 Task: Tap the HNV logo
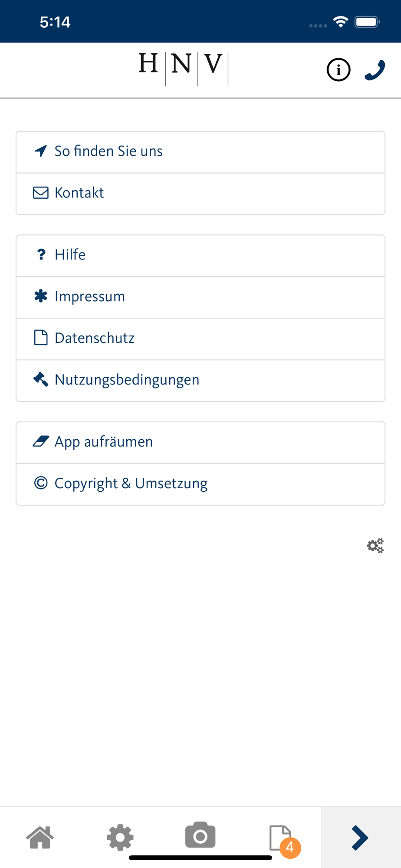(183, 69)
